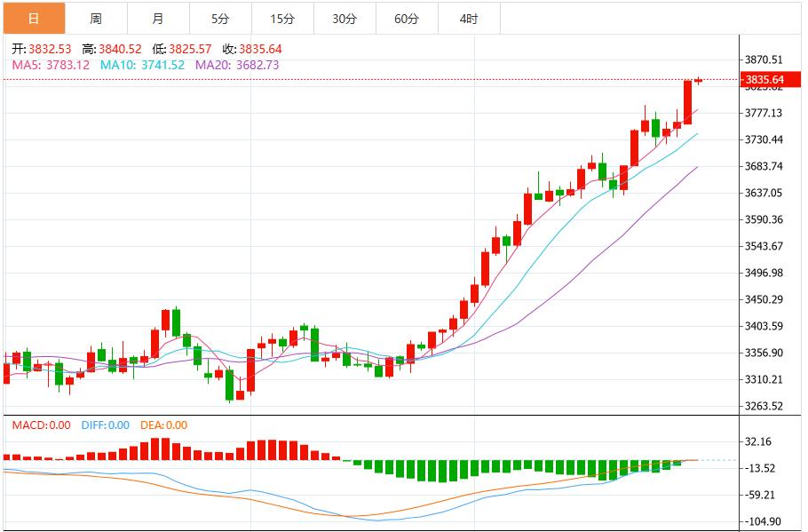Select the latest candlestick on the chart

coord(697,80)
